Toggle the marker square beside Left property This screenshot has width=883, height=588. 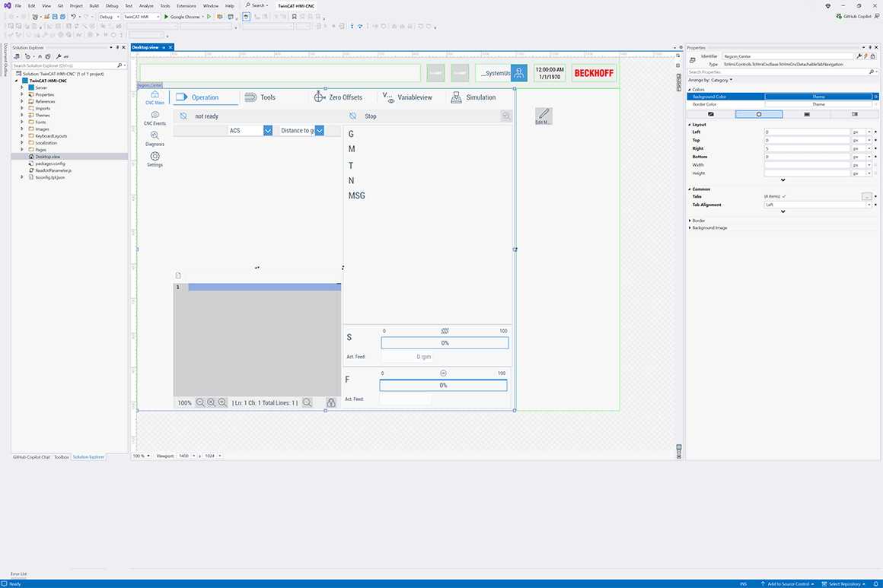coord(875,132)
